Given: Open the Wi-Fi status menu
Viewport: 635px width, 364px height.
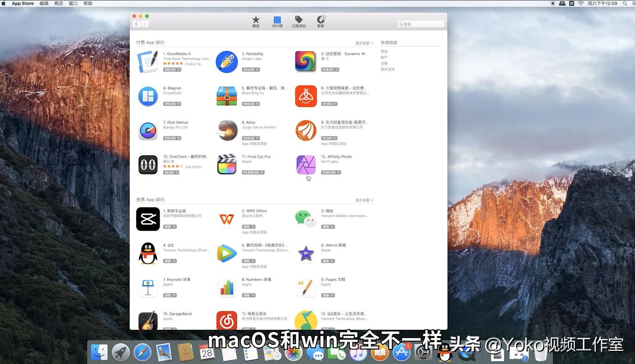Looking at the screenshot, I should (581, 3).
